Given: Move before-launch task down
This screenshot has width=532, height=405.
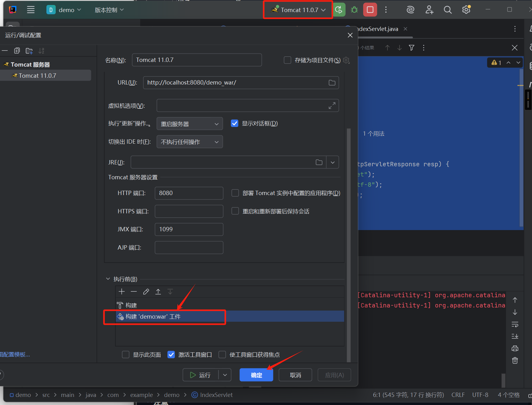Looking at the screenshot, I should tap(170, 292).
